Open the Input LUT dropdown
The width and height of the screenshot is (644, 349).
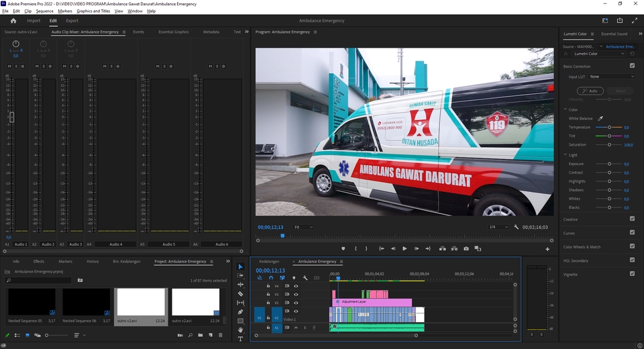coord(612,77)
